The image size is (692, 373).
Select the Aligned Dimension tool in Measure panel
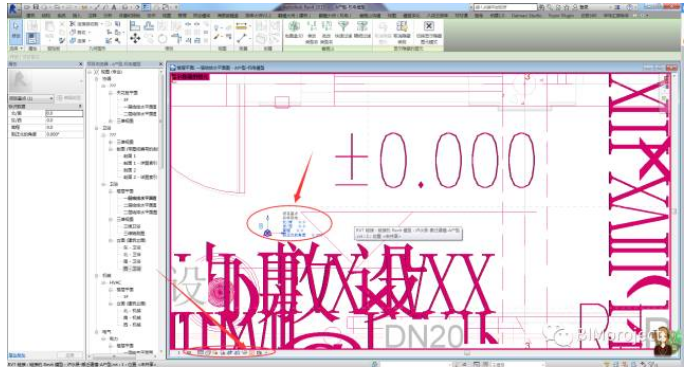tap(241, 26)
